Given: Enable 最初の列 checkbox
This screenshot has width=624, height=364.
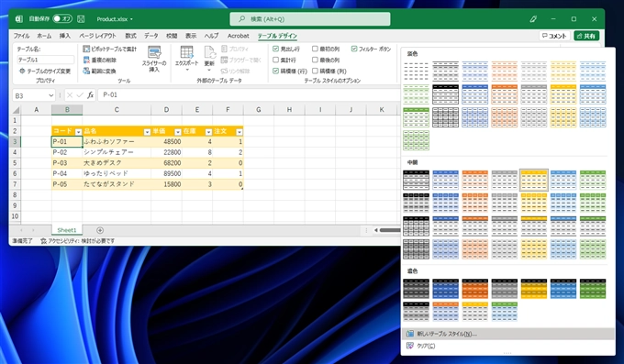Looking at the screenshot, I should (x=315, y=49).
